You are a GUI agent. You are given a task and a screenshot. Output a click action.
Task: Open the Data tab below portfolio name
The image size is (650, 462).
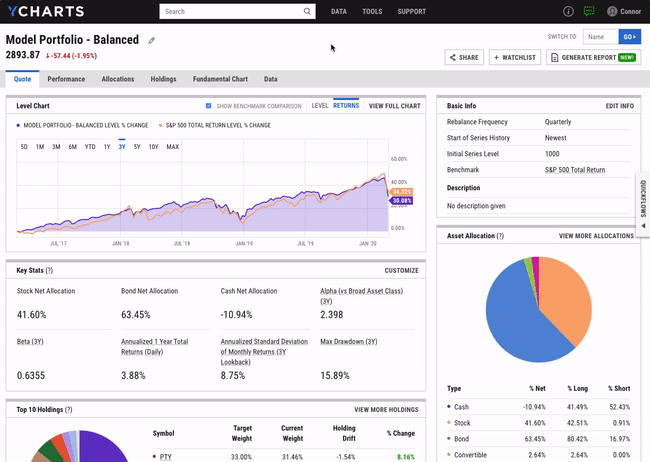coord(271,79)
